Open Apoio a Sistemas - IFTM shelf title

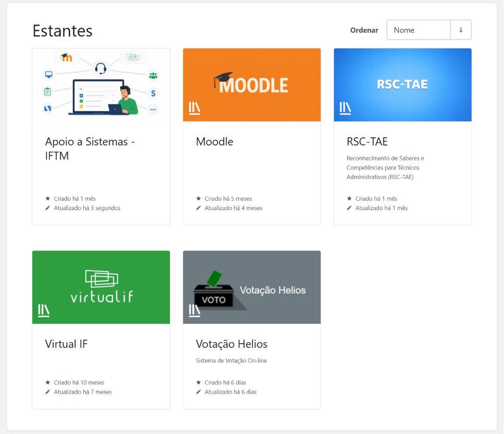(x=90, y=149)
